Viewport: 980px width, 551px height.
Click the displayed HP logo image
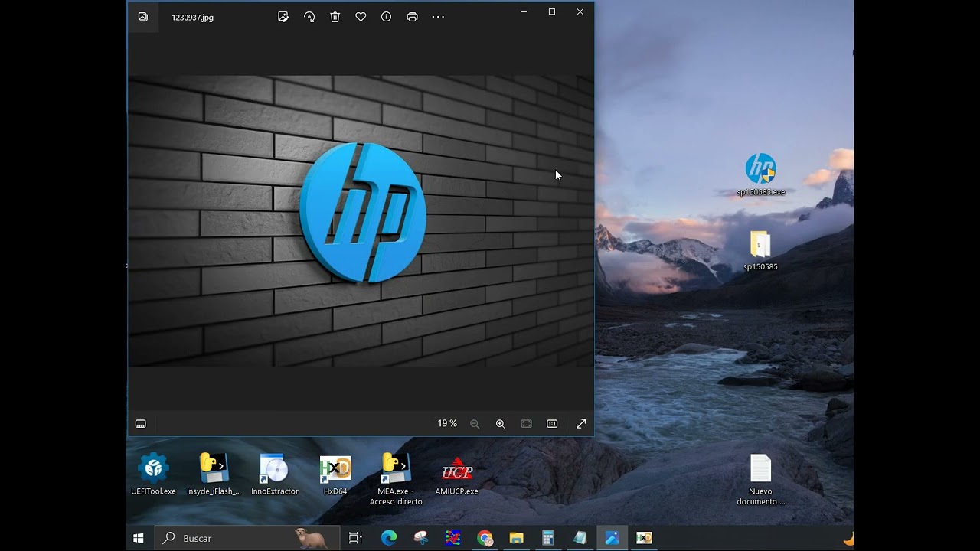coord(361,220)
